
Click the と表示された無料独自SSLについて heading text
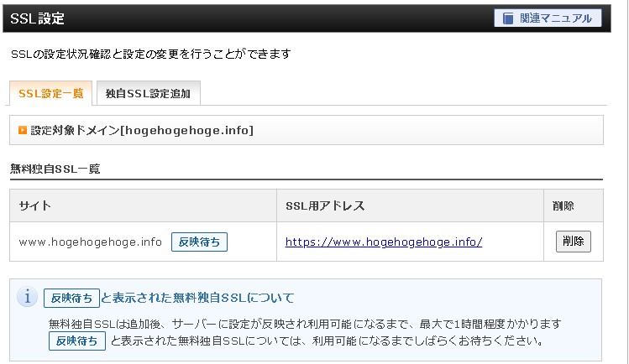[x=197, y=298]
